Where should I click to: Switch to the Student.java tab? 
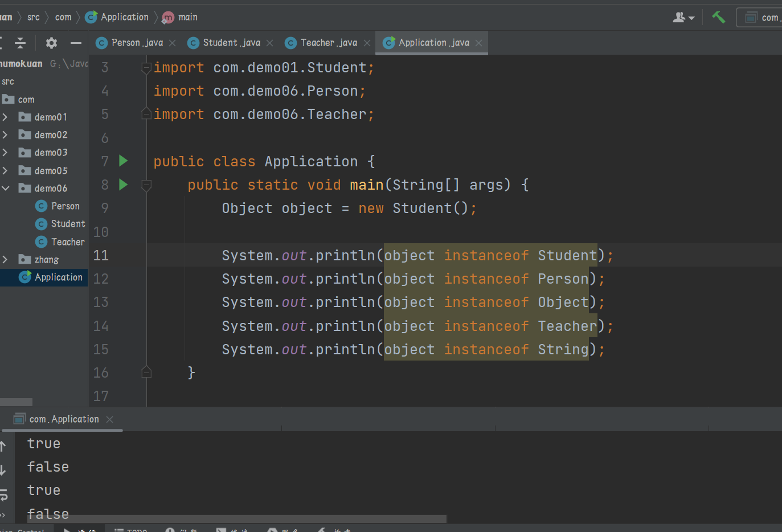tap(231, 43)
